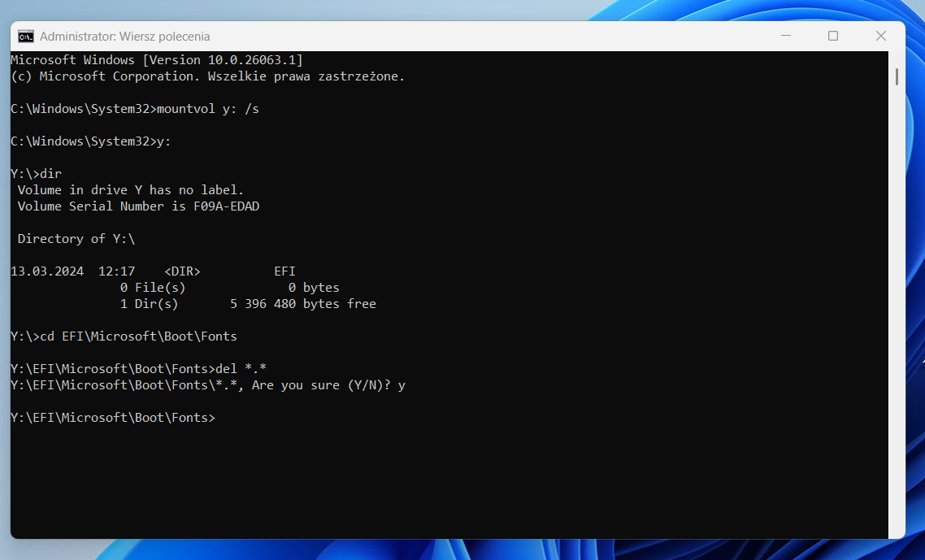925x560 pixels.
Task: Click the 'mountvol y: /s' command line
Action: (x=134, y=109)
